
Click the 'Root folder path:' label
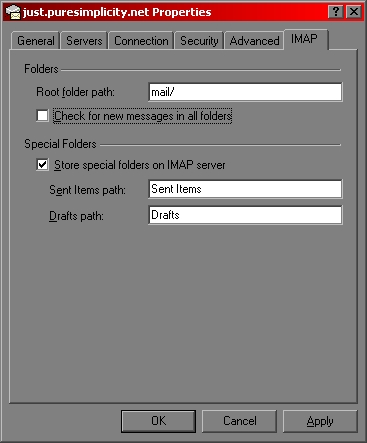click(75, 92)
